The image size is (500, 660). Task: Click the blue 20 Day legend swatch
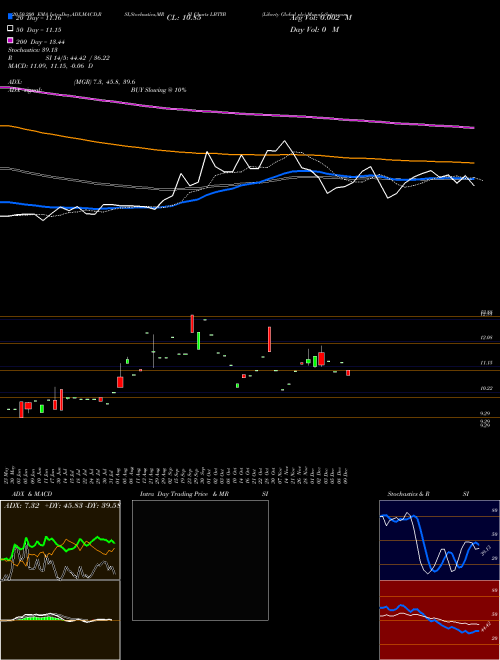(10, 17)
